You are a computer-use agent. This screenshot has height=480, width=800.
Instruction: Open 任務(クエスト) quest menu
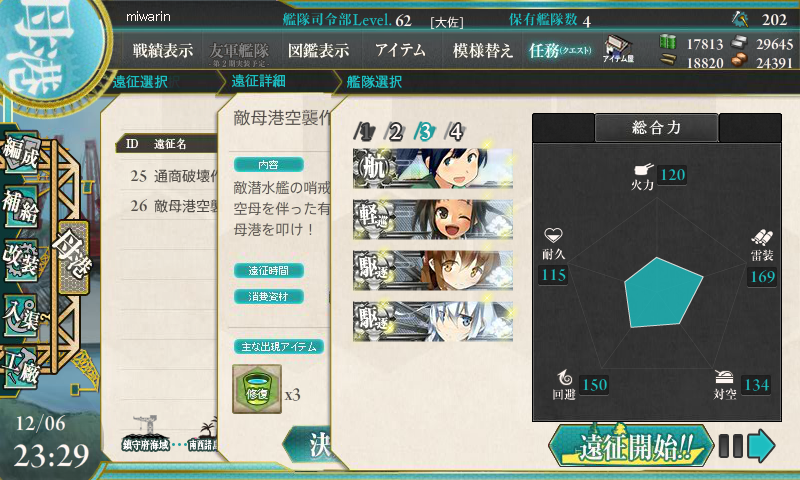point(560,50)
